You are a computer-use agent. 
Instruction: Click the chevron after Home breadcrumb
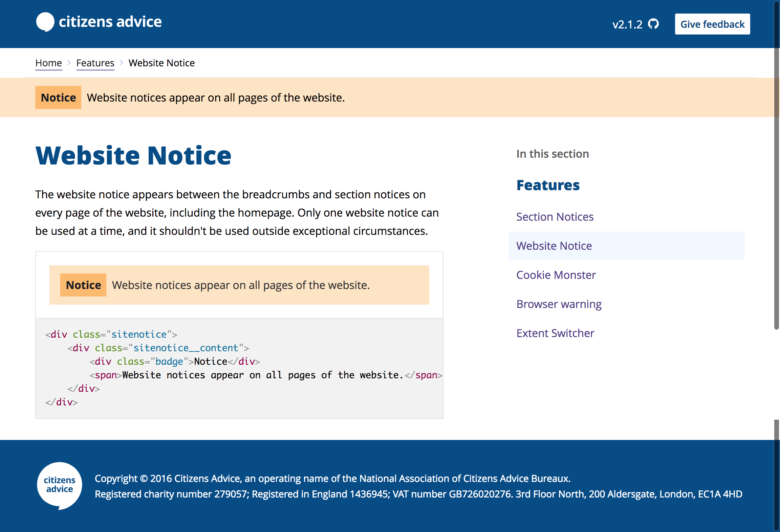pos(69,63)
